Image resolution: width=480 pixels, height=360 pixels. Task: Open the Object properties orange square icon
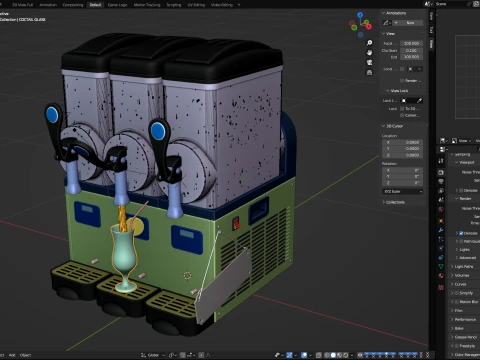click(441, 221)
